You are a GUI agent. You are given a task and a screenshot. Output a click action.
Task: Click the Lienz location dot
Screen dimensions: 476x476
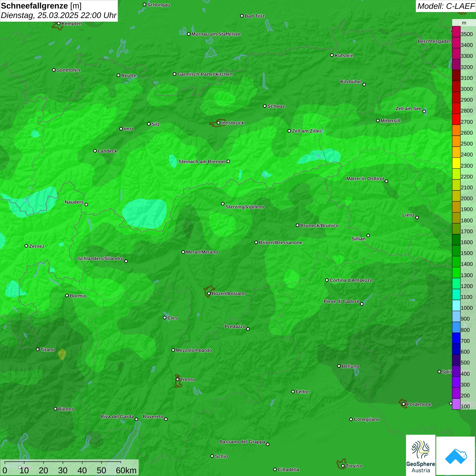point(417,218)
